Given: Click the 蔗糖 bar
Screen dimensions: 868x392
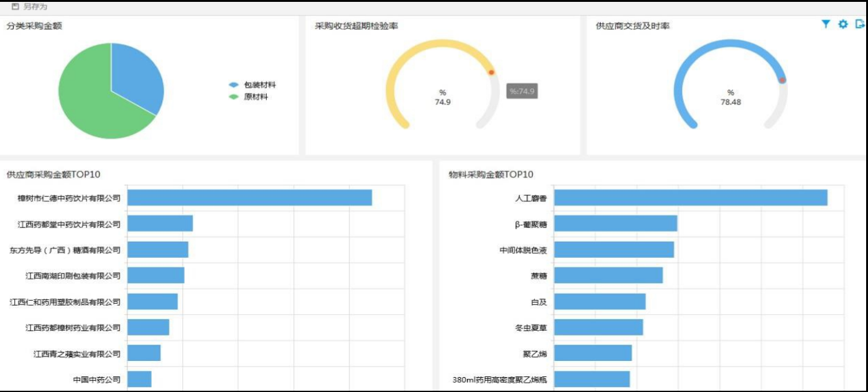Looking at the screenshot, I should click(608, 275).
